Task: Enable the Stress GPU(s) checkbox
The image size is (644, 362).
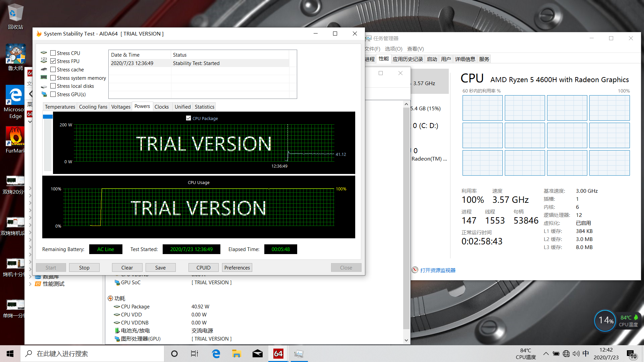Action: 53,94
